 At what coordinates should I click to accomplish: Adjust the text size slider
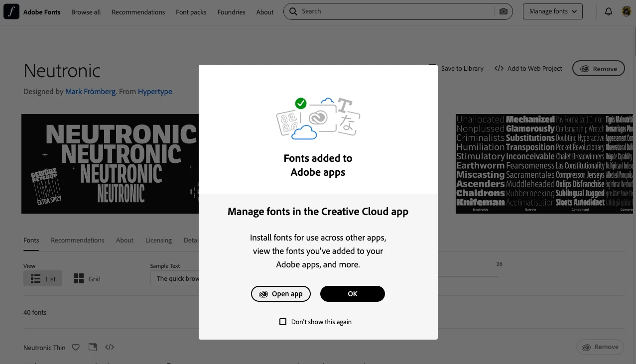pyautogui.click(x=468, y=276)
